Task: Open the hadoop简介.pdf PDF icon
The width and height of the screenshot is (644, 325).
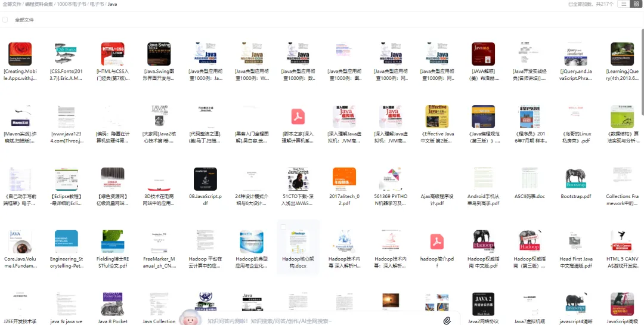Action: coord(437,242)
